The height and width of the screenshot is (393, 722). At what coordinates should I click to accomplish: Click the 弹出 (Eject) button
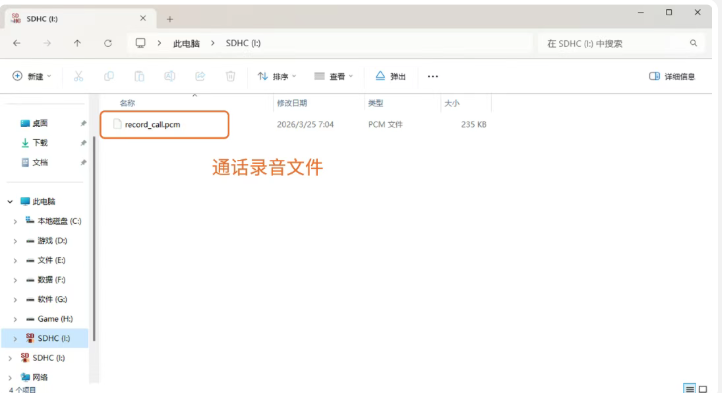point(390,76)
